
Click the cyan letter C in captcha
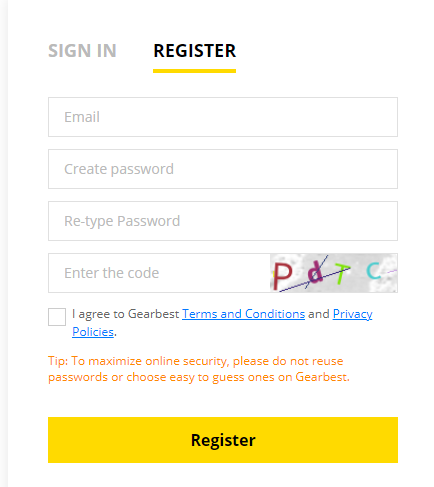373,271
